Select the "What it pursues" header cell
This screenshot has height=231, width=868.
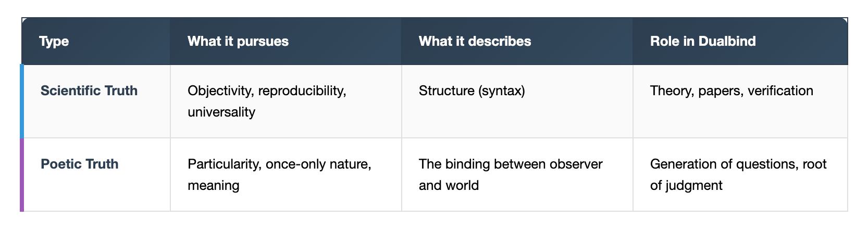[238, 42]
